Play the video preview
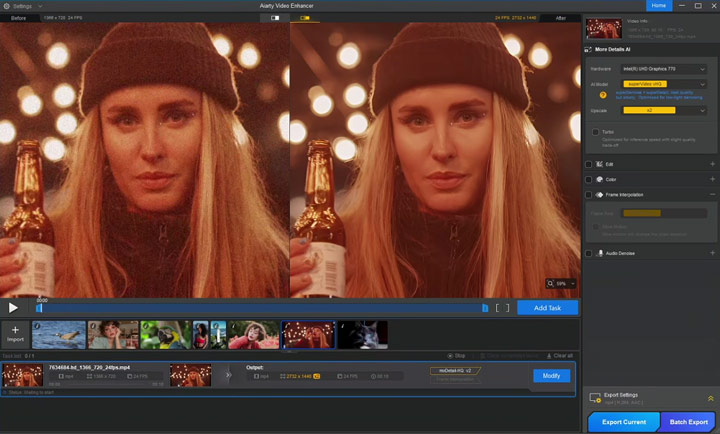The image size is (720, 434). point(13,308)
